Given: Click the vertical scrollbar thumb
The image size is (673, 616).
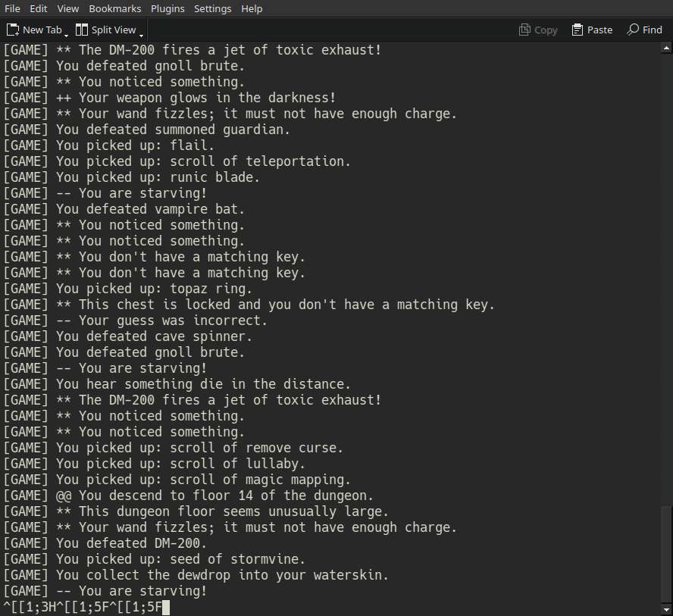Looking at the screenshot, I should 666,554.
